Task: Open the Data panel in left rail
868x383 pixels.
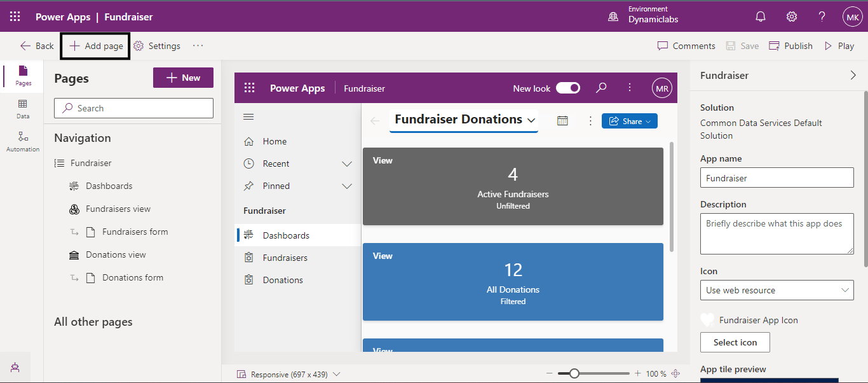Action: (23, 109)
